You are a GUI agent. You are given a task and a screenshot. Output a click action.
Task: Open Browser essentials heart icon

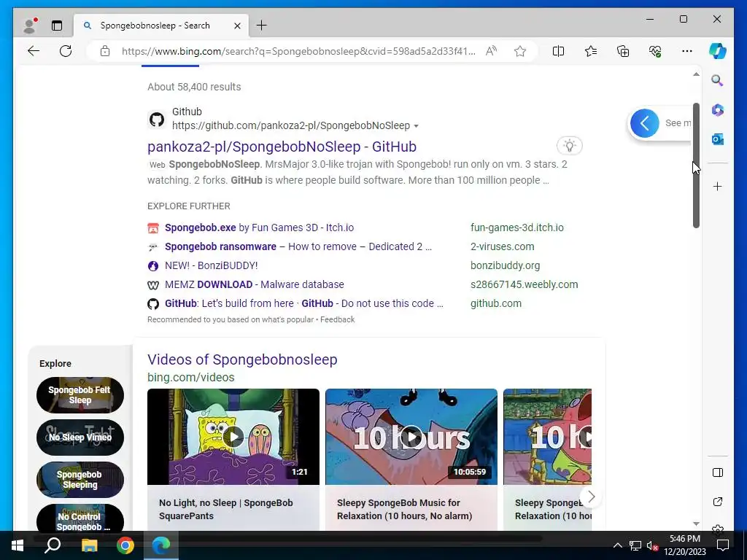[655, 51]
